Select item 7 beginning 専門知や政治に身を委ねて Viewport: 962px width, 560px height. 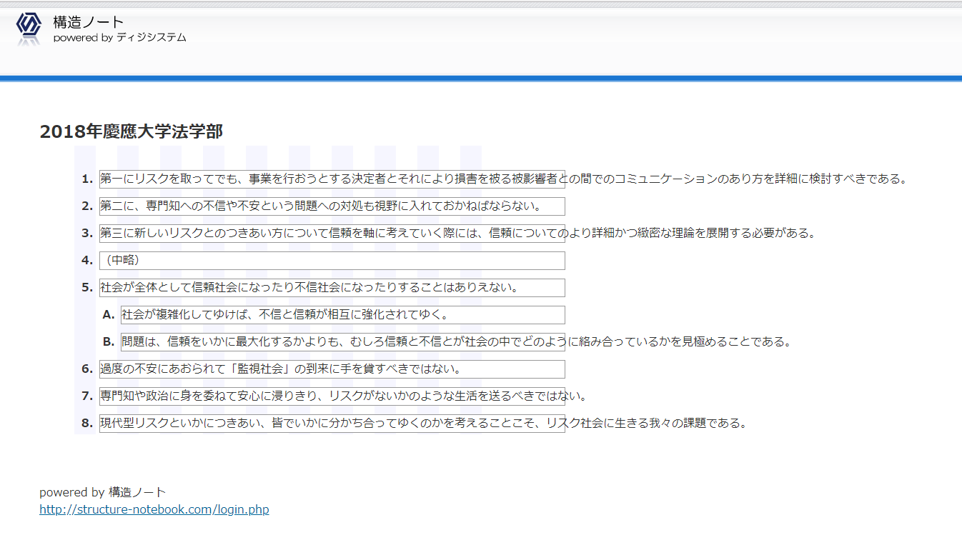pyautogui.click(x=332, y=396)
